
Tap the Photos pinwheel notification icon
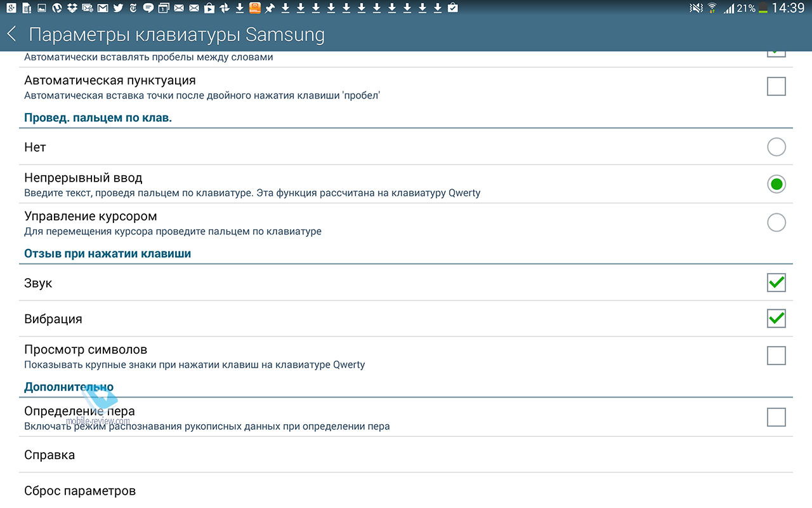tap(225, 8)
